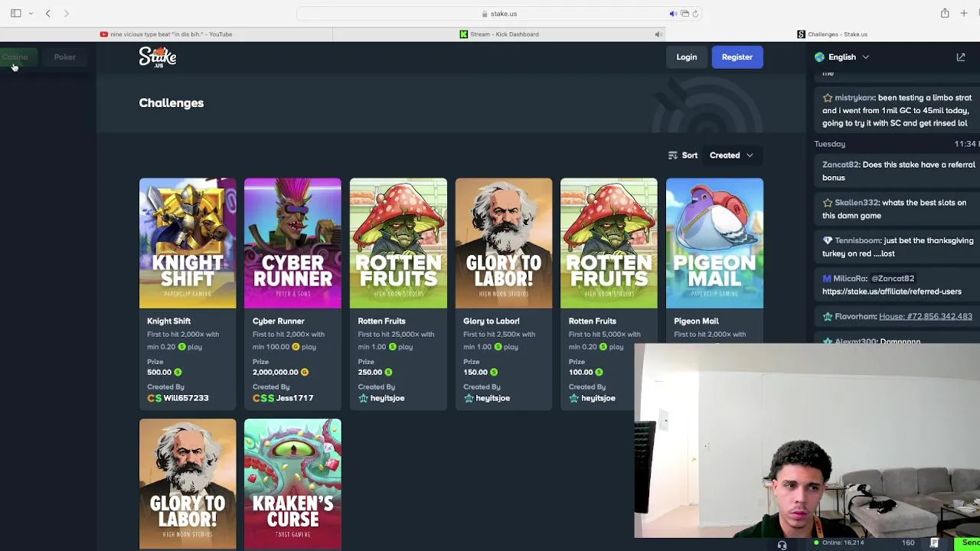
Task: Click the Sort icon
Action: (673, 155)
